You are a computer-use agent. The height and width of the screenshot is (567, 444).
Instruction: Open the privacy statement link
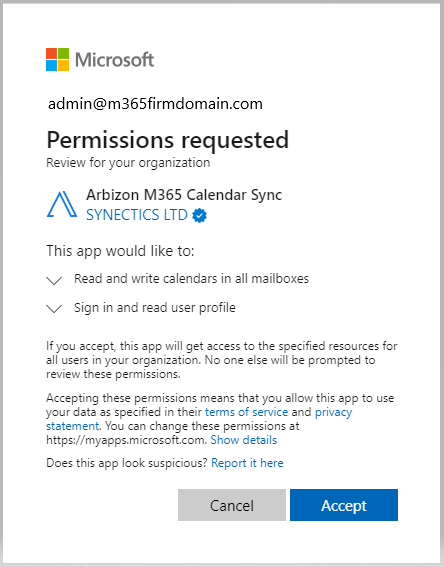[x=333, y=412]
